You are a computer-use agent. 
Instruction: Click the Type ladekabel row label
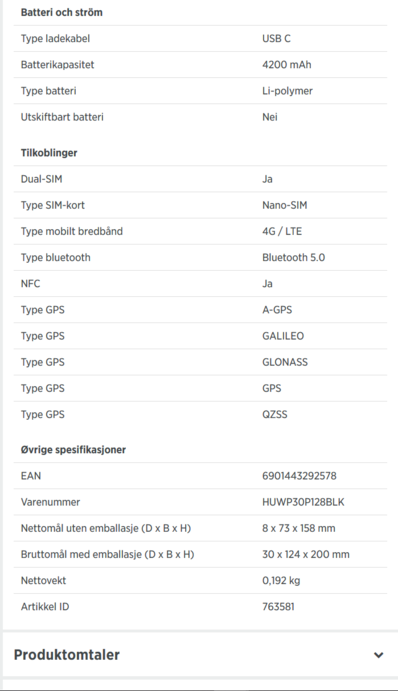pyautogui.click(x=55, y=39)
